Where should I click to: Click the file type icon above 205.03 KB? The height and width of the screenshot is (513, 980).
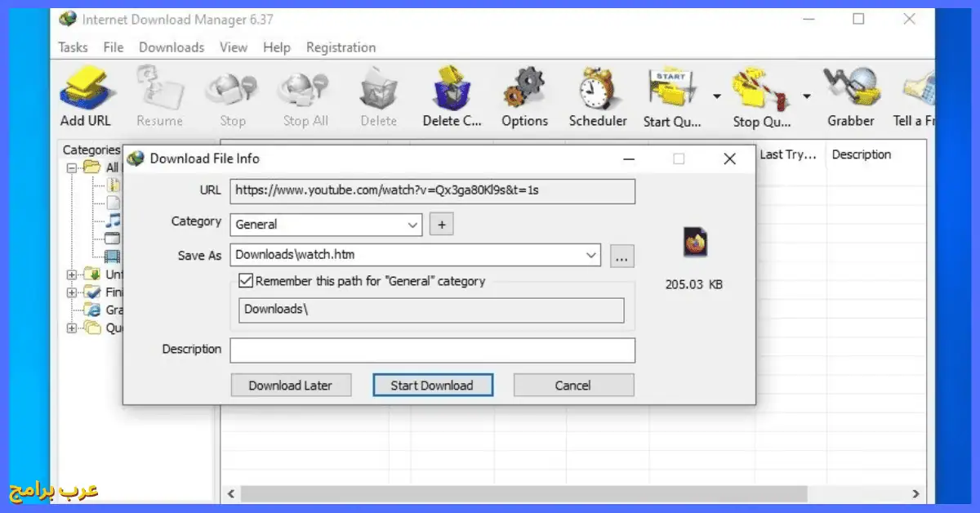click(695, 242)
